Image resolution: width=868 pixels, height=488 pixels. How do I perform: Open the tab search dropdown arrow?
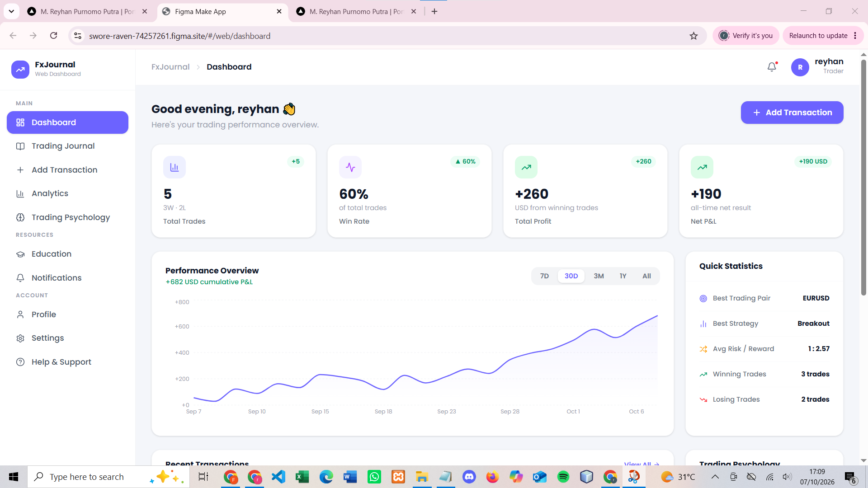click(x=11, y=11)
